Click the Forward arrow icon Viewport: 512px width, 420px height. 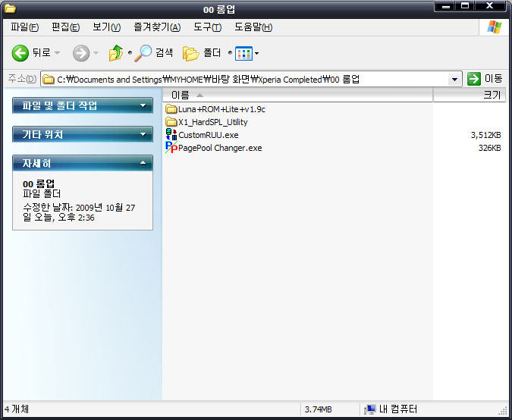(81, 53)
